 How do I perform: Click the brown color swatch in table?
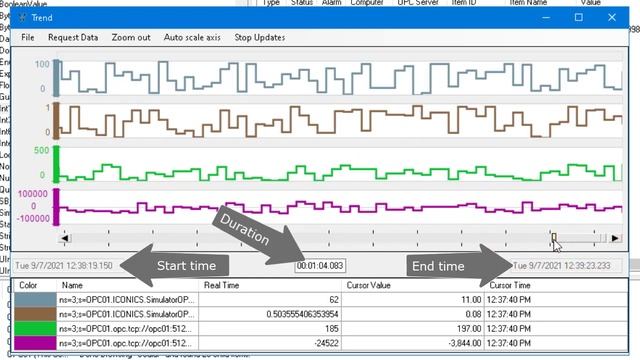coord(35,314)
